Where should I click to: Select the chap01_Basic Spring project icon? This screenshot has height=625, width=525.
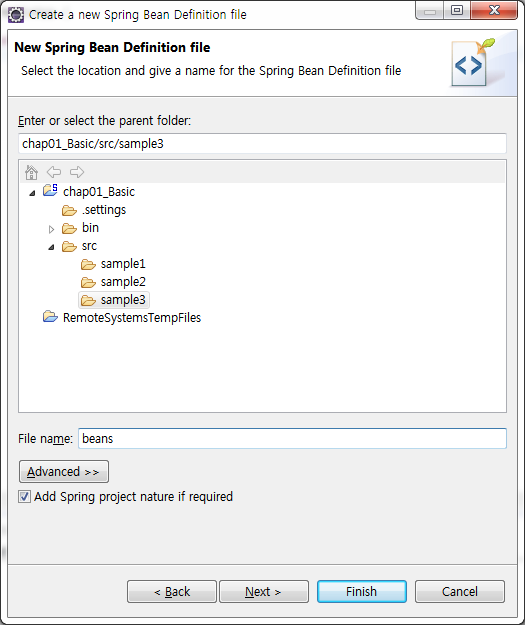(x=50, y=191)
